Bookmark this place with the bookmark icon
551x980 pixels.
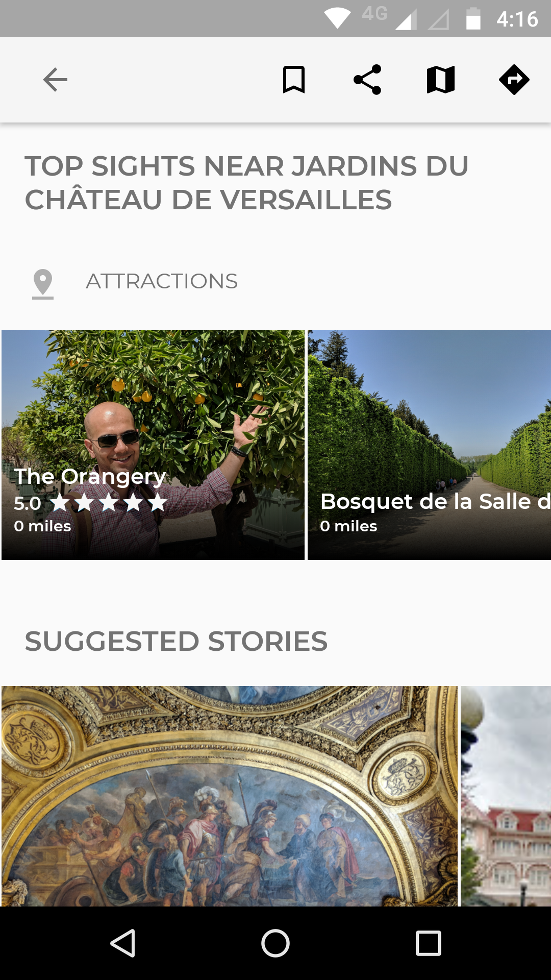coord(294,80)
